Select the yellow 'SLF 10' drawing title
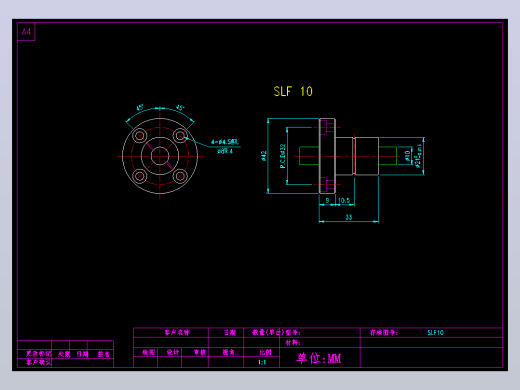The image size is (520, 390). click(293, 91)
